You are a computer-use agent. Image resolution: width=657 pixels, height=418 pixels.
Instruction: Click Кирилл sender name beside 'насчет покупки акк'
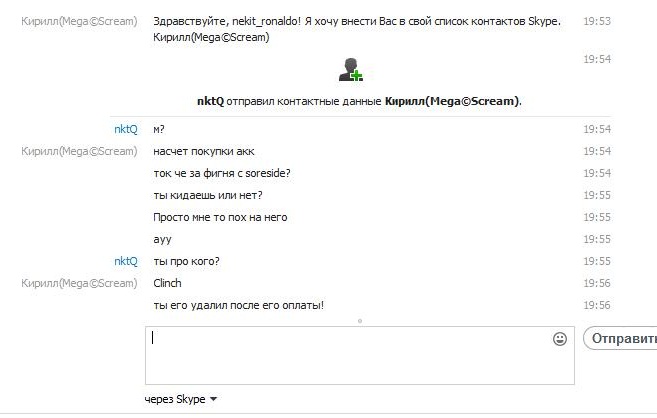click(79, 151)
